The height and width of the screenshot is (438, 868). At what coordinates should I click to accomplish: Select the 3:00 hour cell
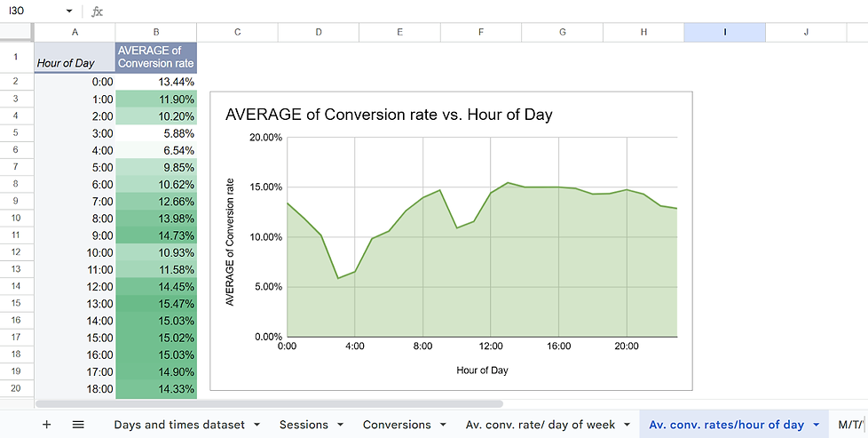[x=75, y=133]
